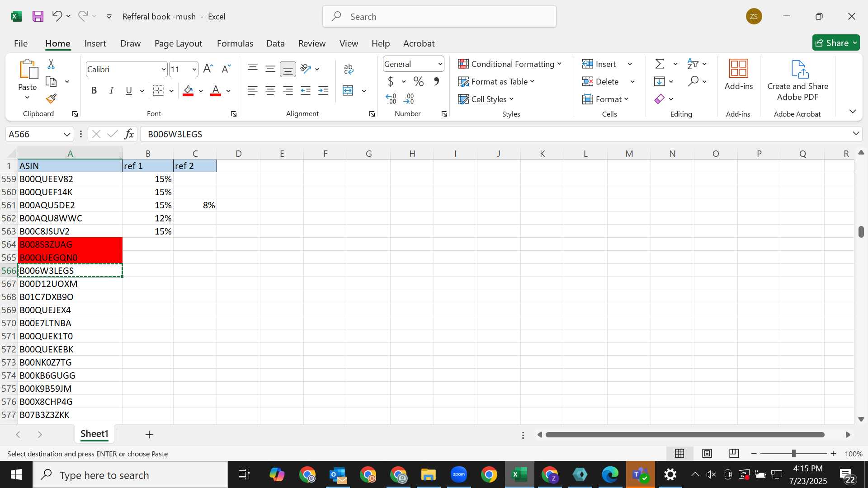The width and height of the screenshot is (868, 488).
Task: Create and Share Adobe PDF
Action: [798, 81]
